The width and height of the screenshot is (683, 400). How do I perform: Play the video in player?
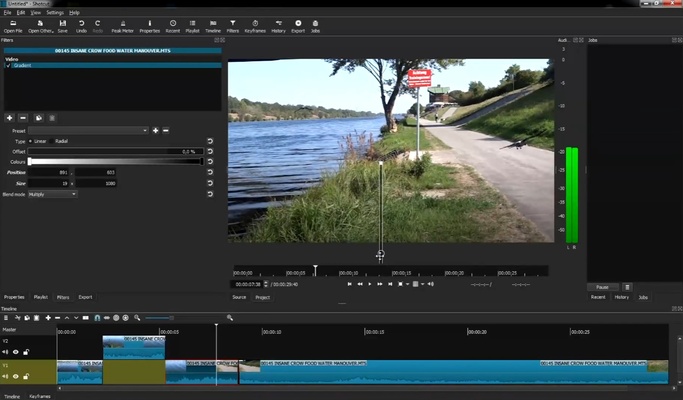pos(370,284)
